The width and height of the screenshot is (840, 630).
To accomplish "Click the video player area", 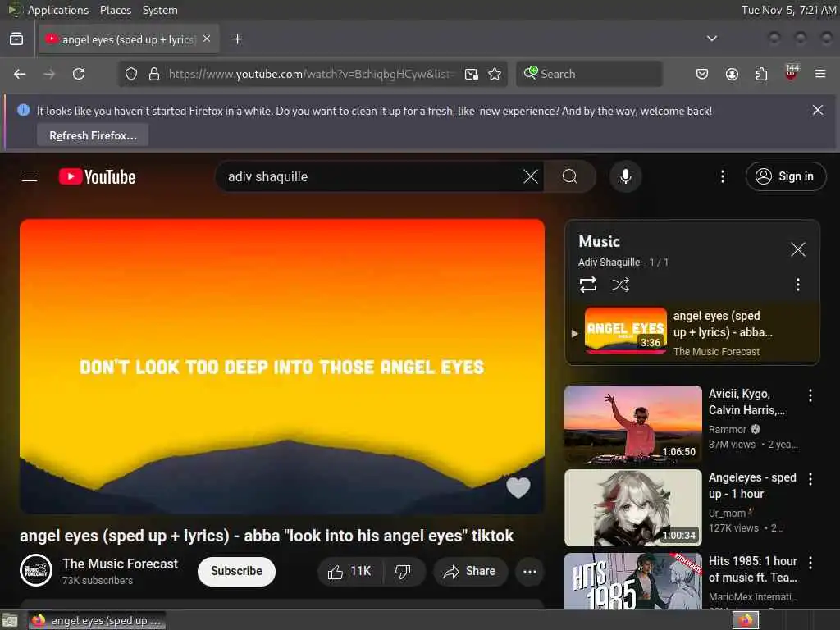I will click(282, 367).
